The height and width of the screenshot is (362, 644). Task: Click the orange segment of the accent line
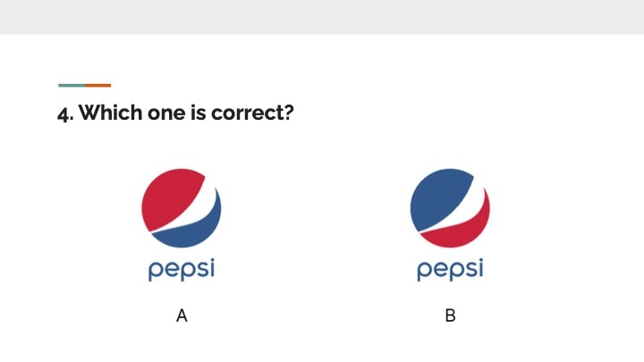coord(98,86)
